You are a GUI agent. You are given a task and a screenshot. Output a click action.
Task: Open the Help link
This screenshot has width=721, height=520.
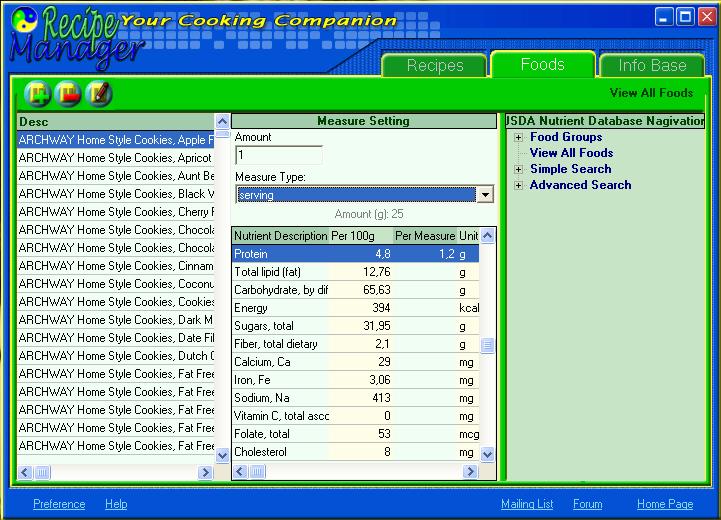[x=116, y=504]
